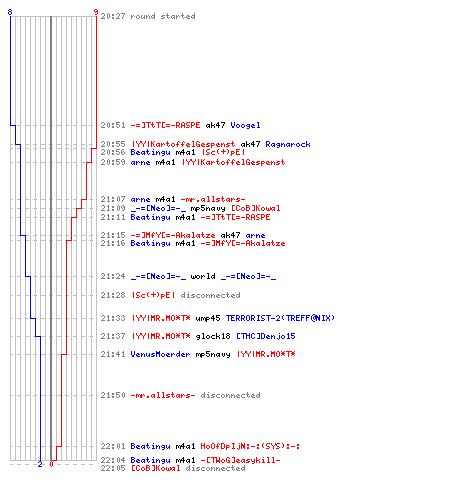Select -mr.allstars- victim at 21:07
Image resolution: width=450 pixels, height=500 pixels.
pos(213,199)
